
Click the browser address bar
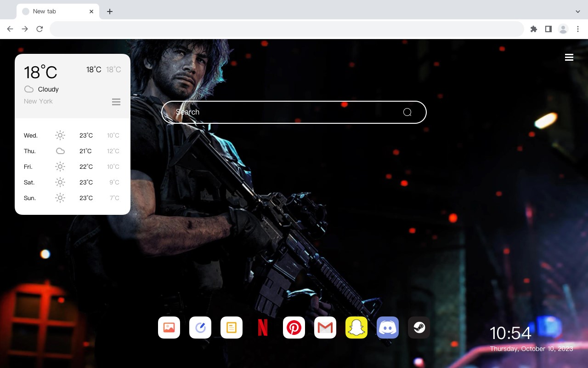pos(287,29)
